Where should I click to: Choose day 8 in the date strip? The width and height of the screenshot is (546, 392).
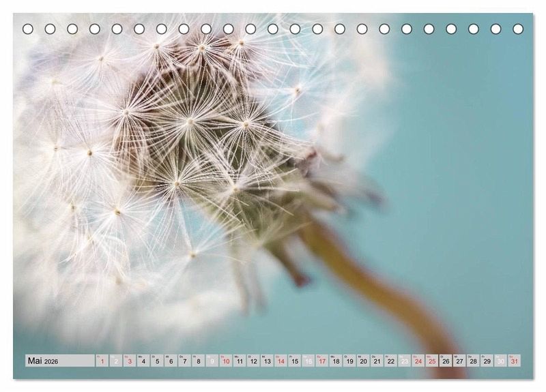coord(198,361)
